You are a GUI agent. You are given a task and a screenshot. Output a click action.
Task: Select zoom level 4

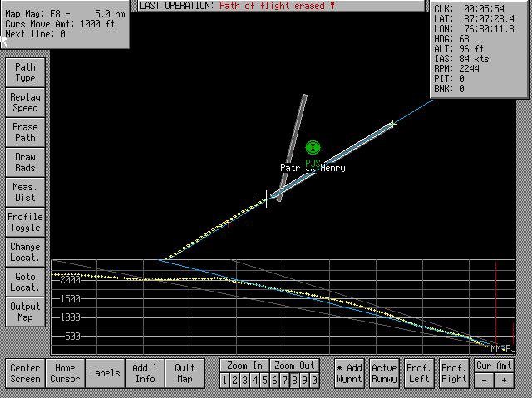click(x=255, y=381)
